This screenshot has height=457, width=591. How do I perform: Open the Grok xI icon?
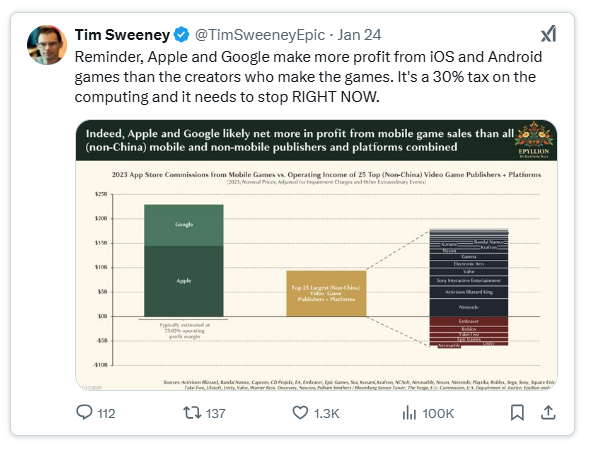click(x=548, y=34)
